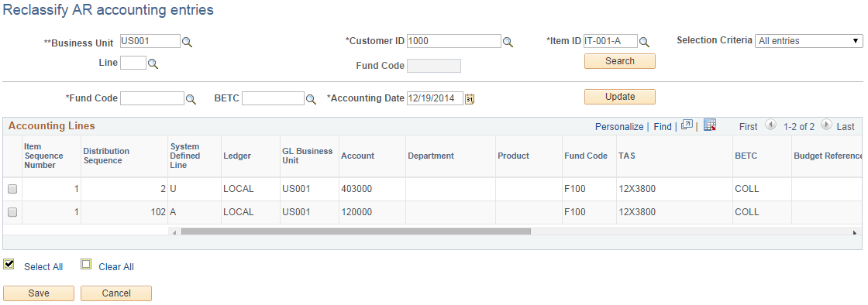868x305 pixels.
Task: Open Line lookup magnifier
Action: 153,64
